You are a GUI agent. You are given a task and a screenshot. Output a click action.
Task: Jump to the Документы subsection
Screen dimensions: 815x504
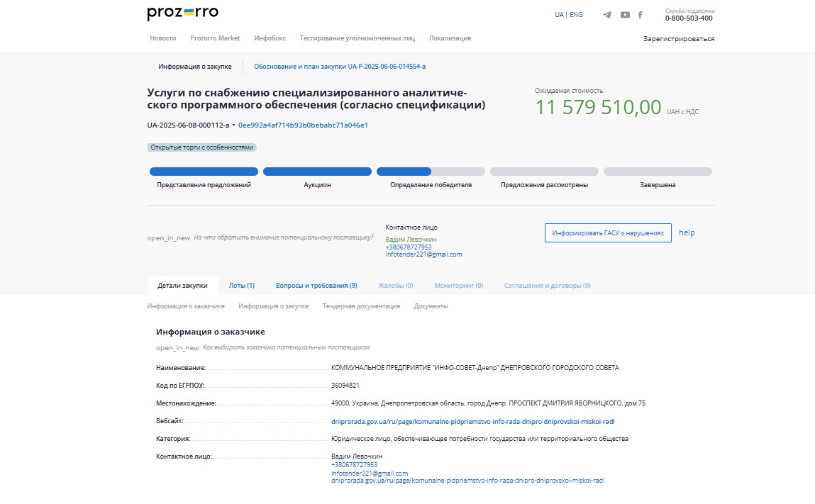click(431, 306)
